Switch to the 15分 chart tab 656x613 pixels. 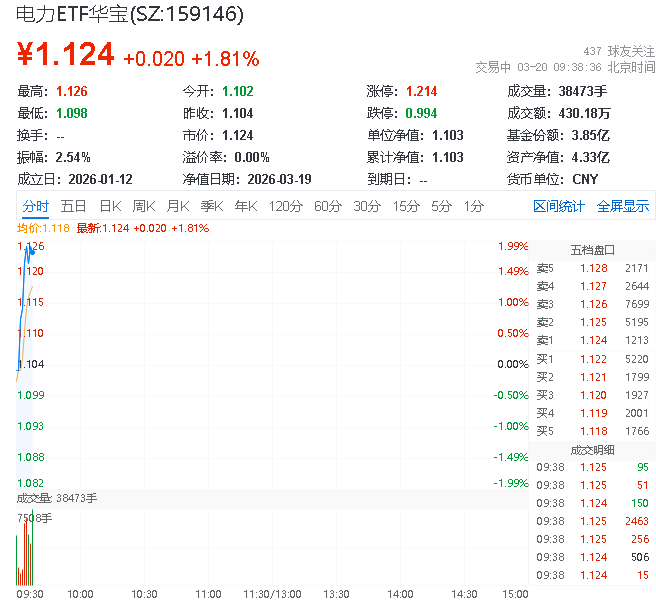[x=406, y=206]
